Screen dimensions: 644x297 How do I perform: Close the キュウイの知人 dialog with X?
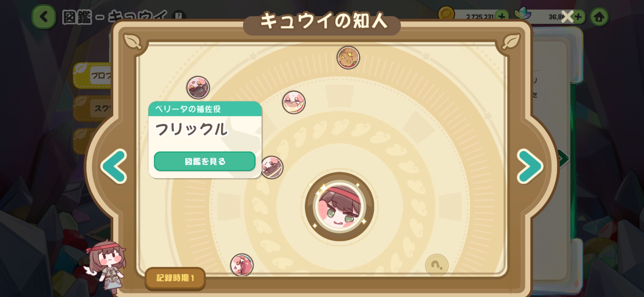point(567,17)
